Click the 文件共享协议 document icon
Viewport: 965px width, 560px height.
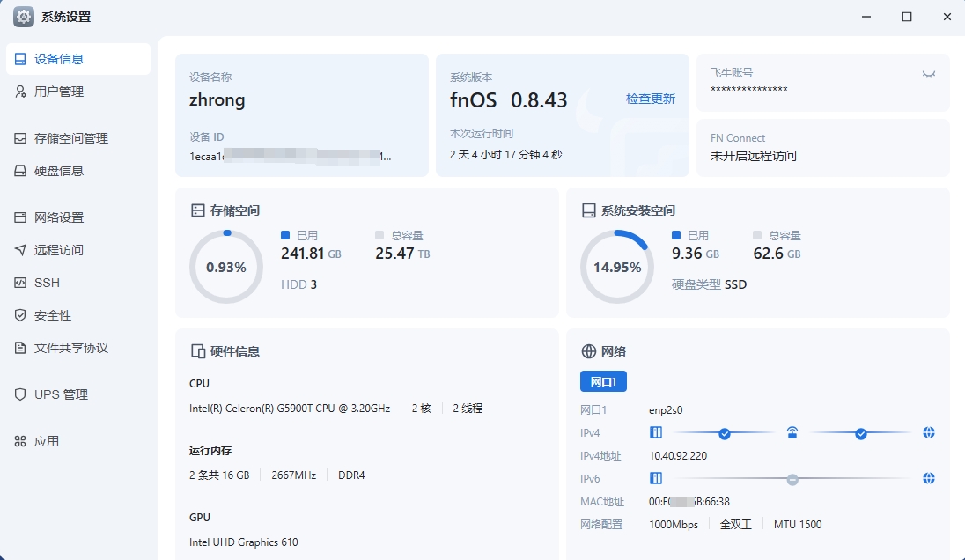(20, 348)
